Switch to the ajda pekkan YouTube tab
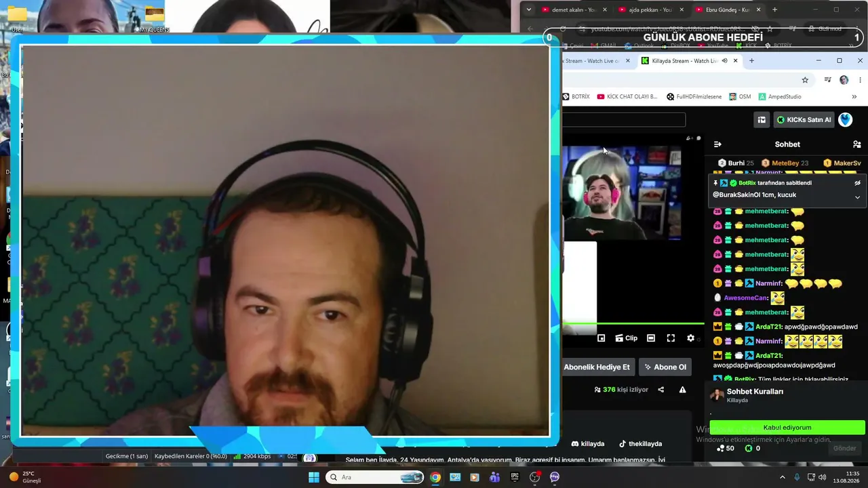Screen dimensions: 868x488 coord(650,10)
